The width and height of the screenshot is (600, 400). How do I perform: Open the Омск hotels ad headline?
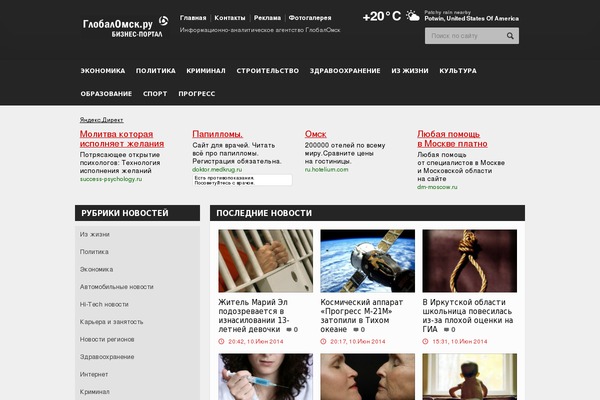(x=315, y=134)
